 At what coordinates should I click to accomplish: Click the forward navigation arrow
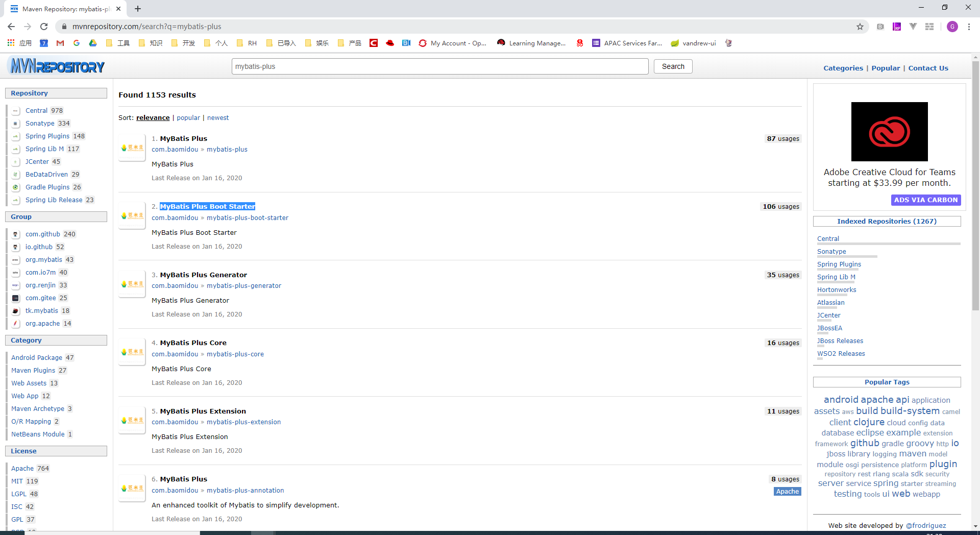tap(28, 27)
